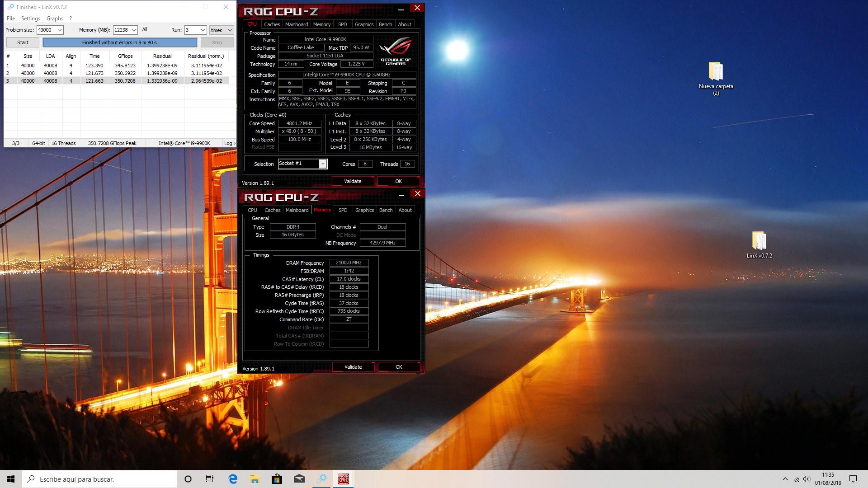This screenshot has height=488, width=868.
Task: Open Task View from the taskbar
Action: click(x=210, y=479)
